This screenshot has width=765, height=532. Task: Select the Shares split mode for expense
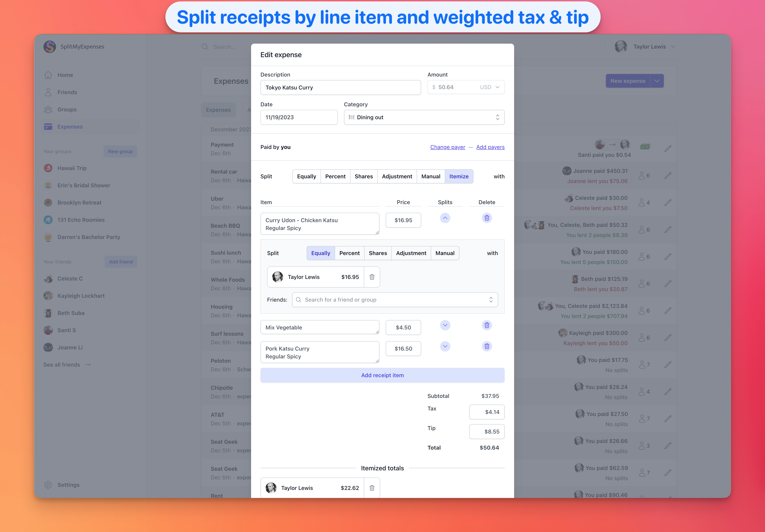click(x=363, y=176)
